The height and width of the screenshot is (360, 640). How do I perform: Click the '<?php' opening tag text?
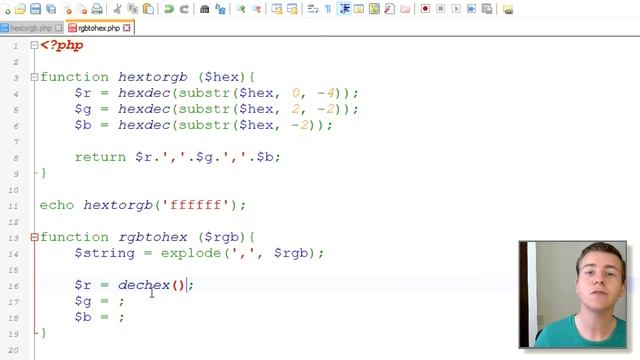point(62,45)
